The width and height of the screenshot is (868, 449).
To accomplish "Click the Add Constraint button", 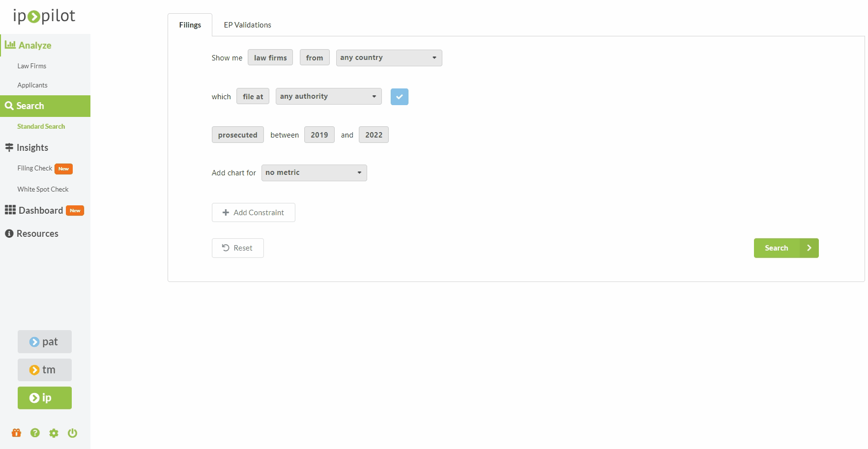I will click(x=253, y=213).
